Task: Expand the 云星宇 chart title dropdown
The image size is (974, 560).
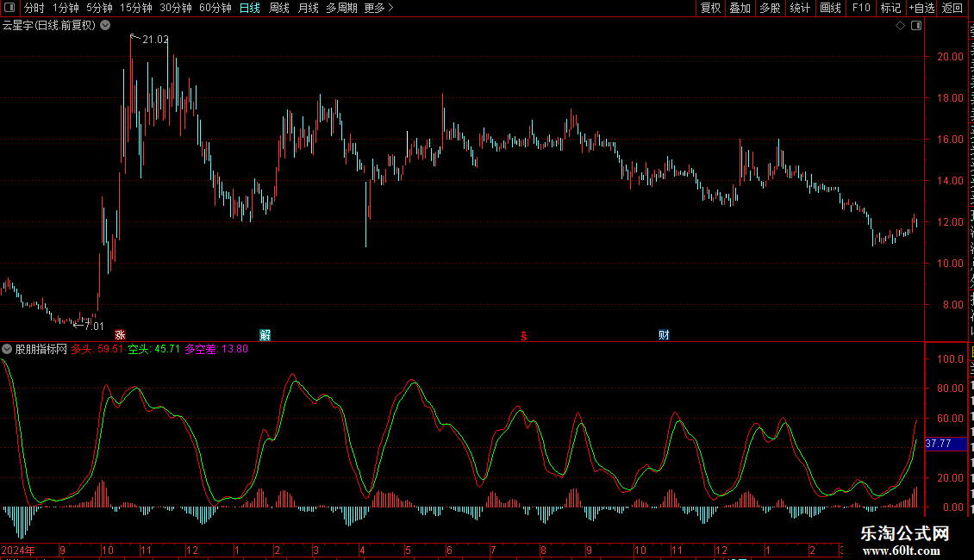Action: 106,26
